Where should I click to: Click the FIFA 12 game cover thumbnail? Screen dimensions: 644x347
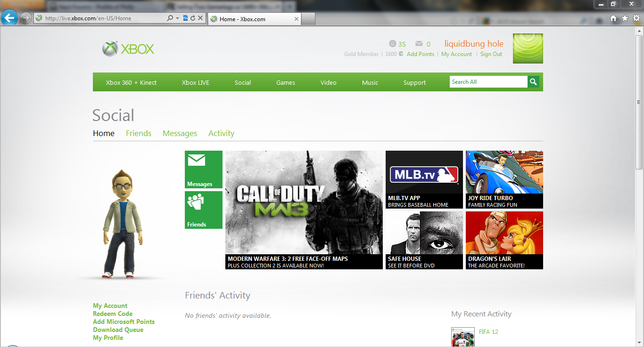pyautogui.click(x=463, y=337)
